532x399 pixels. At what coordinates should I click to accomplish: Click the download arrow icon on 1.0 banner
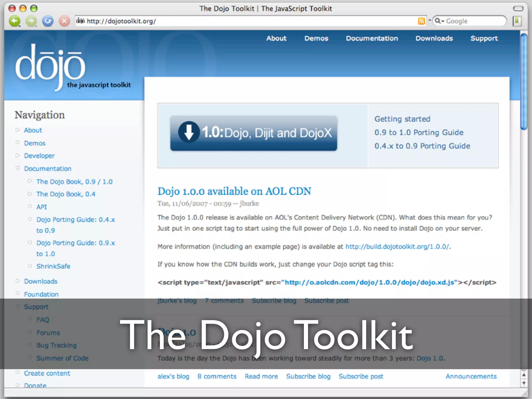tap(189, 132)
